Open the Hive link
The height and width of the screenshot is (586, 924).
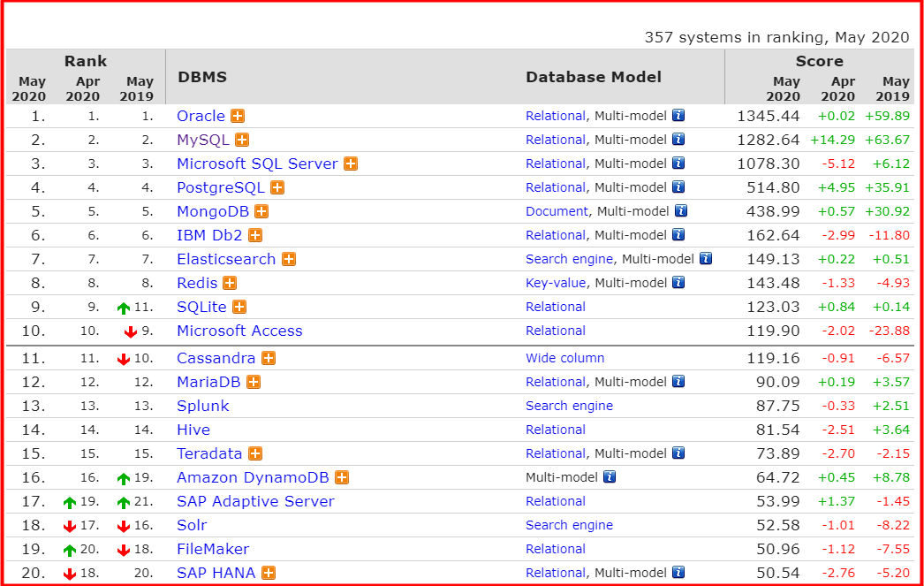(x=193, y=430)
